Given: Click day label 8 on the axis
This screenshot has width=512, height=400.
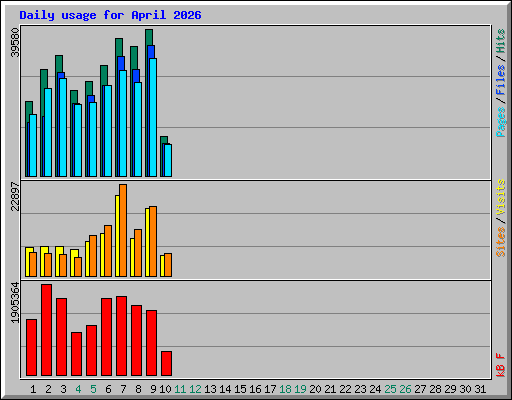Looking at the screenshot, I should (138, 389).
